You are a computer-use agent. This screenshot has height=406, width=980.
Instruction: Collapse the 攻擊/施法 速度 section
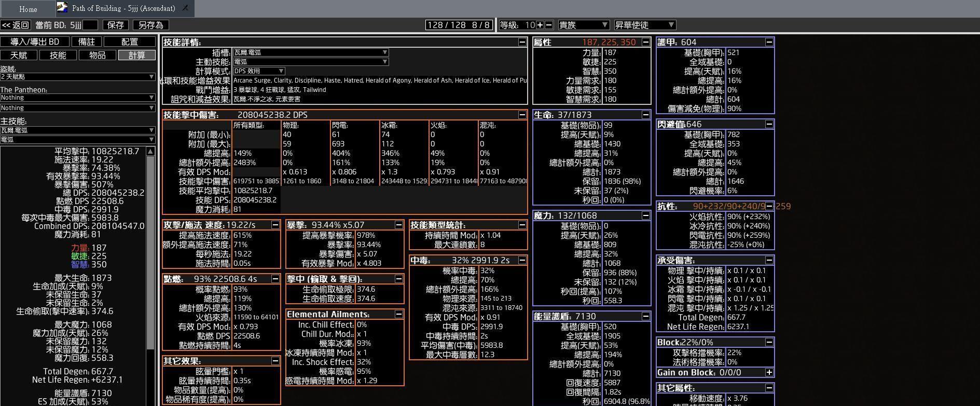pos(275,225)
